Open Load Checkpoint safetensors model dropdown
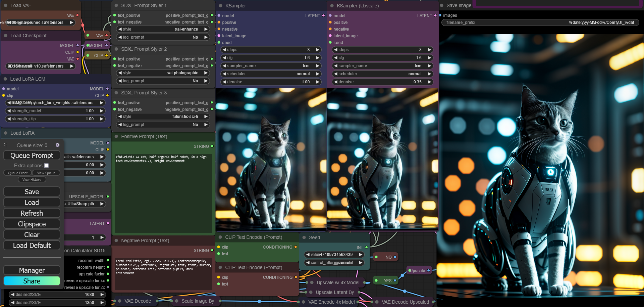 40,66
